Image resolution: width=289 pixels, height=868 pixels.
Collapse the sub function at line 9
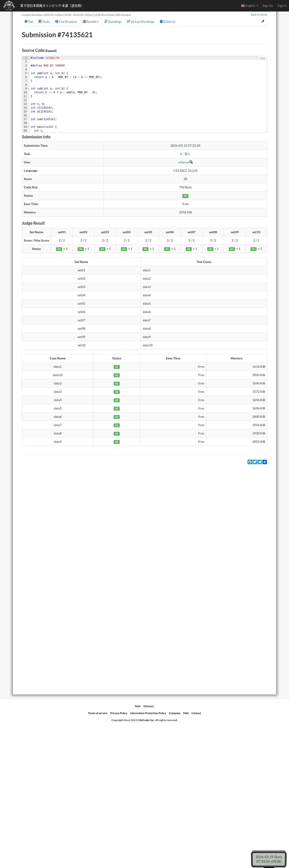coord(28,89)
